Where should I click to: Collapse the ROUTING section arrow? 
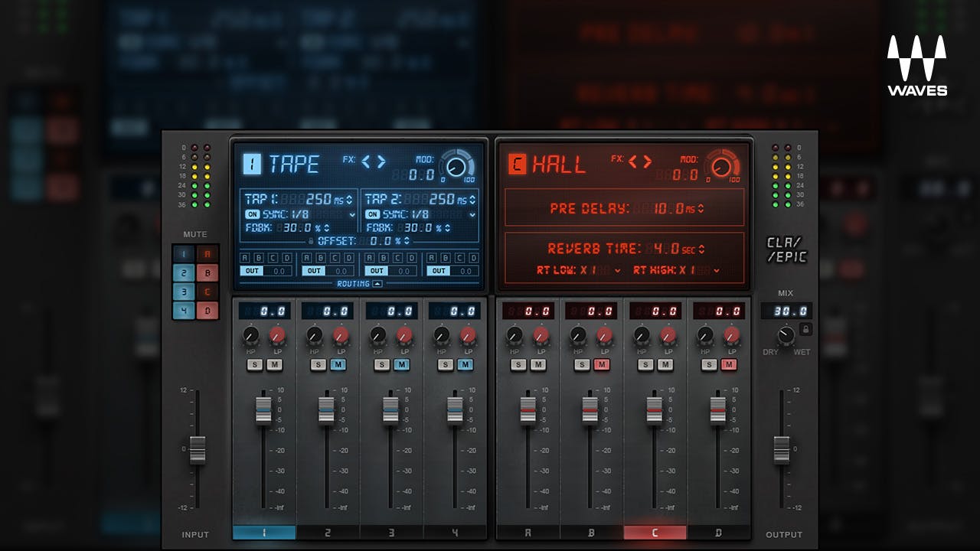(377, 284)
